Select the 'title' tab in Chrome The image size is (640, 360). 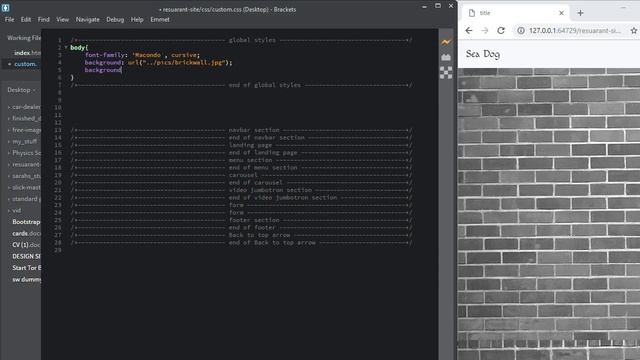516,13
